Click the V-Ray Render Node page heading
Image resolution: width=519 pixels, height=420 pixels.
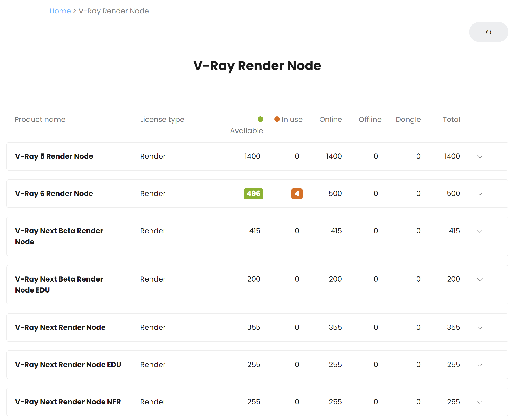pyautogui.click(x=257, y=66)
